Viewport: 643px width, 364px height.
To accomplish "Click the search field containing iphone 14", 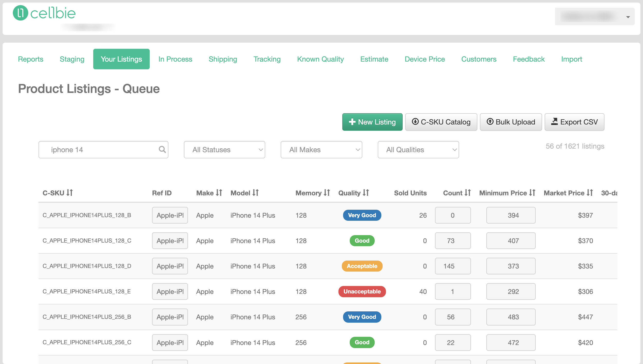I will pos(103,150).
